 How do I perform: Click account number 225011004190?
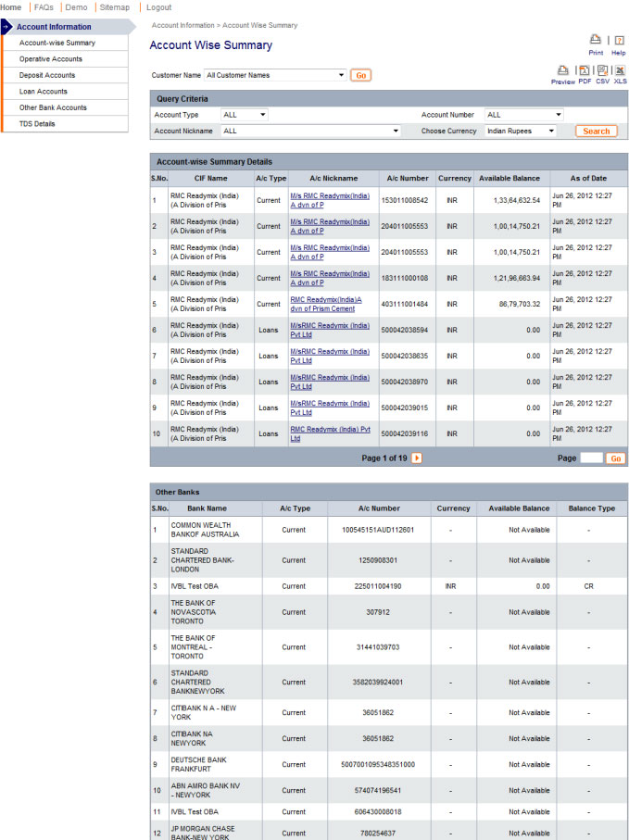point(378,586)
